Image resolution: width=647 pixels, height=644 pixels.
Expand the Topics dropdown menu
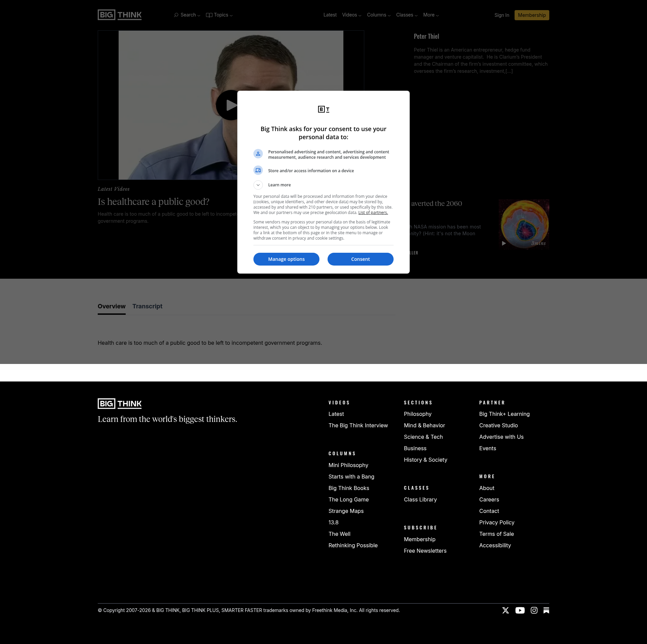[x=219, y=15]
